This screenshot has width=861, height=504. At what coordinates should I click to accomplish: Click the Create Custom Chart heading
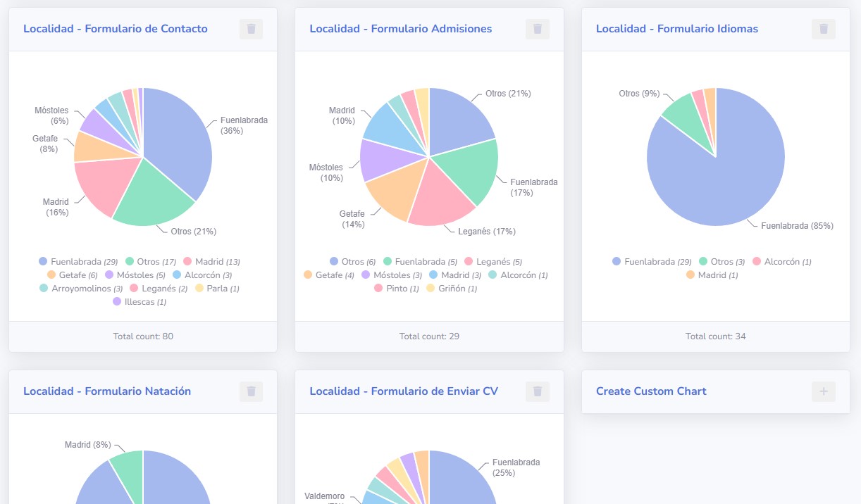tap(651, 391)
